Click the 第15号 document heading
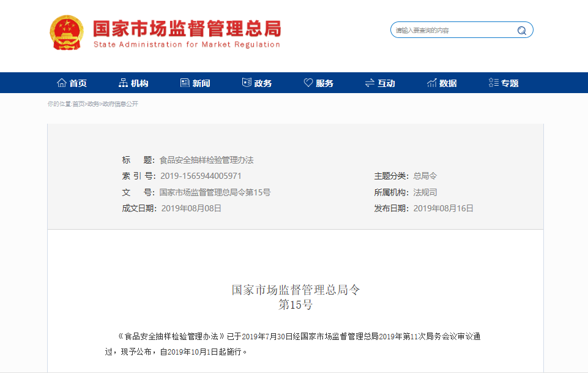The width and height of the screenshot is (588, 373). 296,305
